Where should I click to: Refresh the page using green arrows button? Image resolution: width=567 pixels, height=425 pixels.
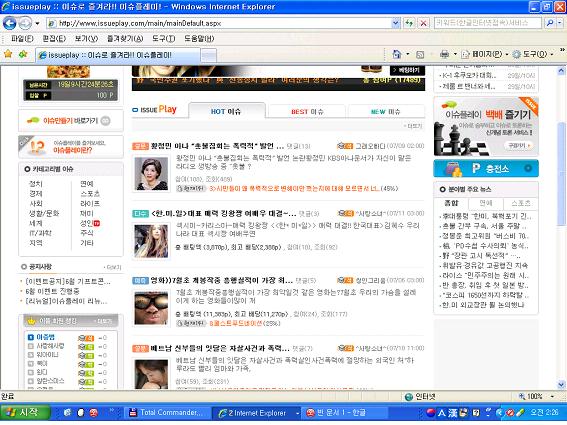click(409, 24)
